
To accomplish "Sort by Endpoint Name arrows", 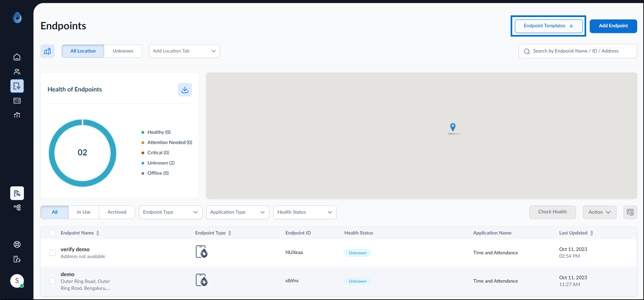I will pyautogui.click(x=98, y=233).
